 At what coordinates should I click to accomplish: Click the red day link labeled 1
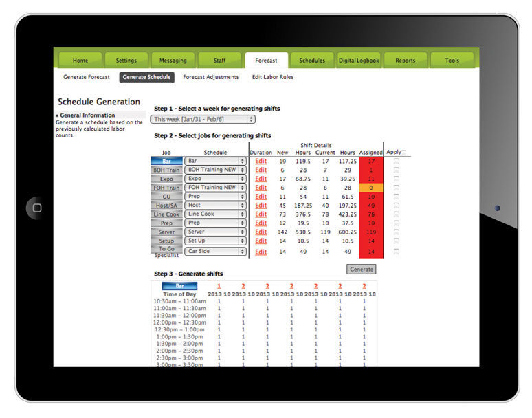click(x=219, y=286)
